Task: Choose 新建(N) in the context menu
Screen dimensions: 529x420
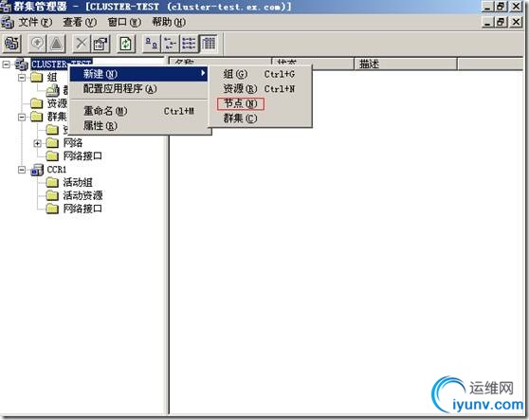Action: 138,74
